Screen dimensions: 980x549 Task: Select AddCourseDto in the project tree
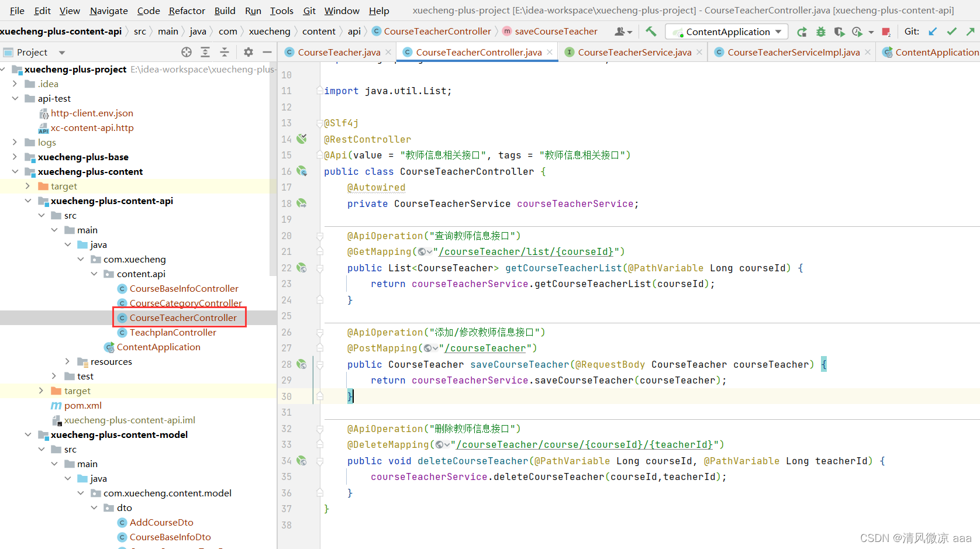coord(161,523)
